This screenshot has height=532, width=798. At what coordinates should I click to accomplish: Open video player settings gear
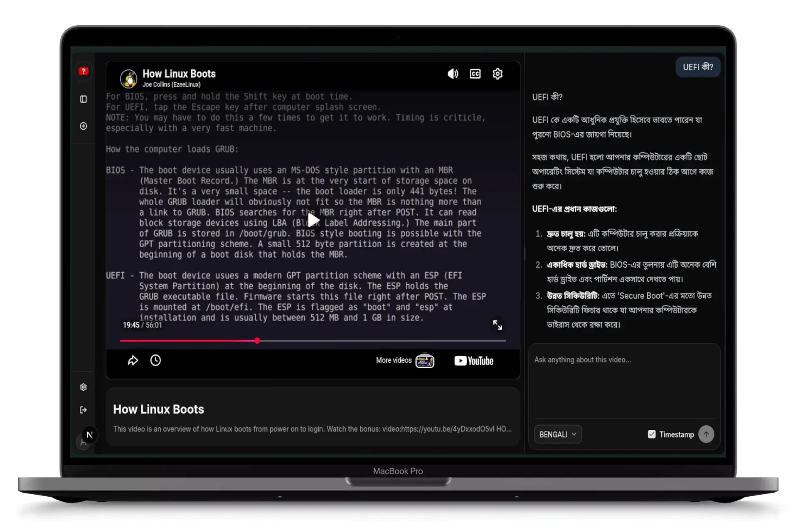pyautogui.click(x=498, y=74)
